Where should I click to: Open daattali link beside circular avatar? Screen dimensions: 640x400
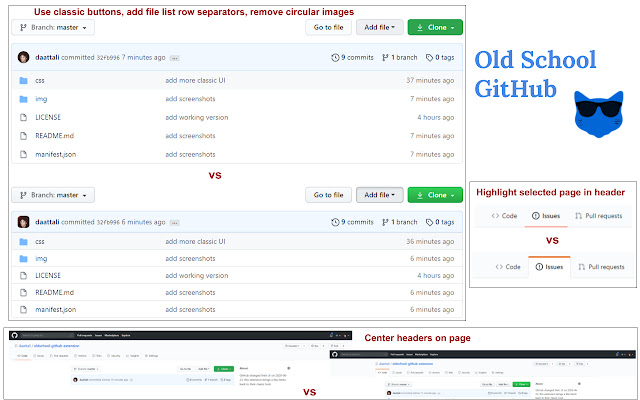pyautogui.click(x=47, y=58)
